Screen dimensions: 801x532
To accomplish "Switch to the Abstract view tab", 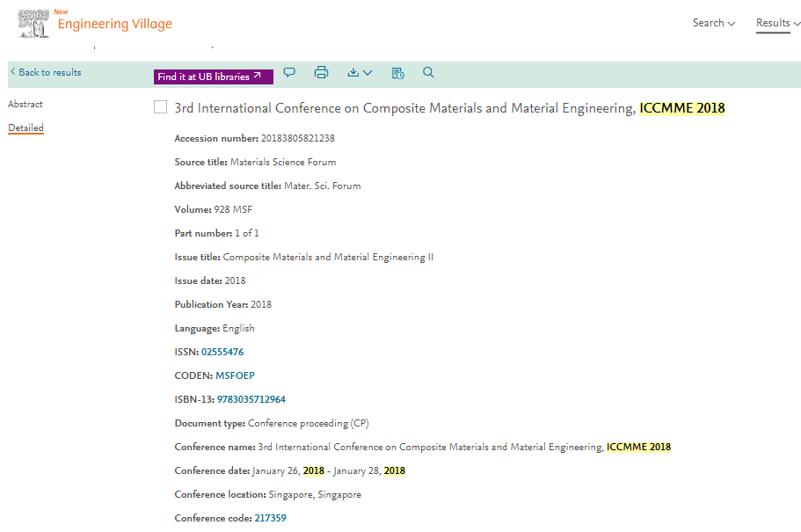I will coord(25,105).
